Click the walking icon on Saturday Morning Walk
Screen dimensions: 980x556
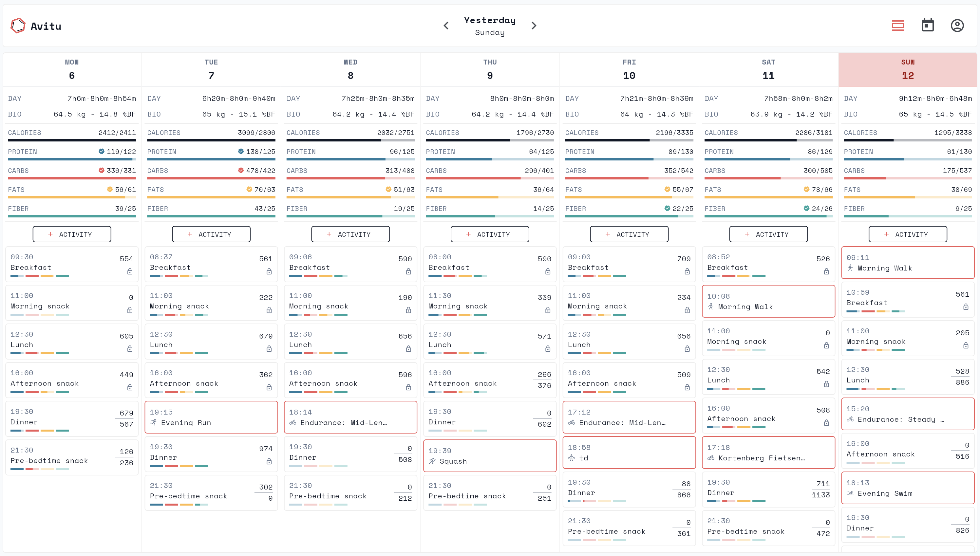tap(711, 306)
